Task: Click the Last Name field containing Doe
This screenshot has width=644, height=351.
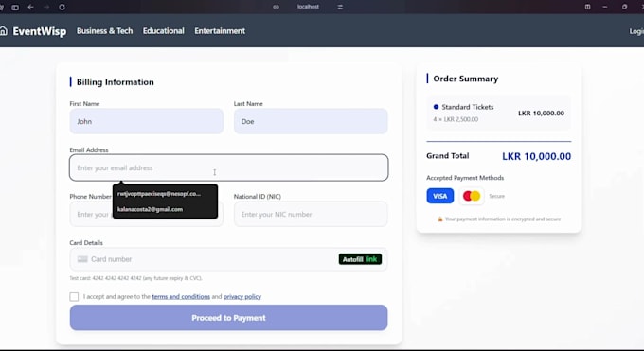Action: (311, 121)
